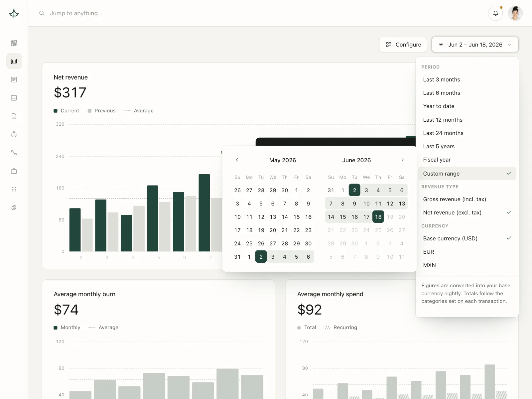
Task: Select Base currency (USD)
Action: 467,238
